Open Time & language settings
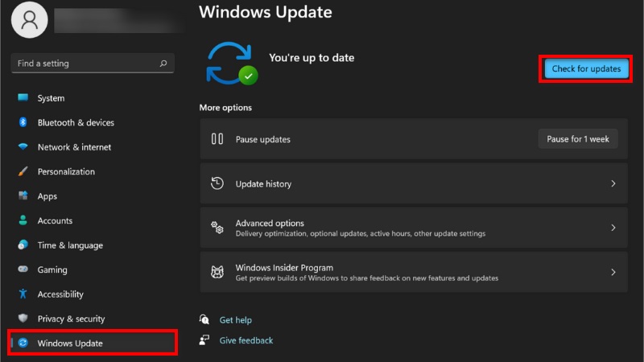The image size is (644, 362). (70, 245)
